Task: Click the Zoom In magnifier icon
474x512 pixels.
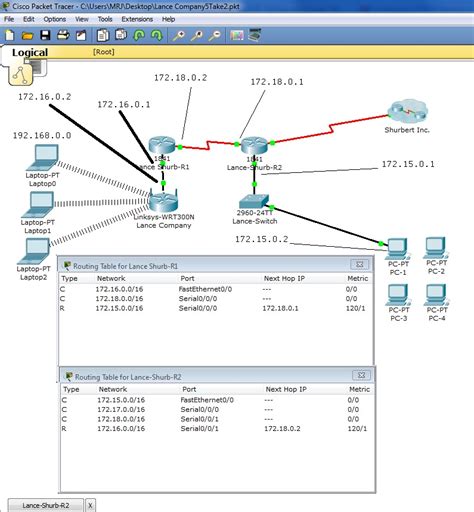Action: pos(179,35)
